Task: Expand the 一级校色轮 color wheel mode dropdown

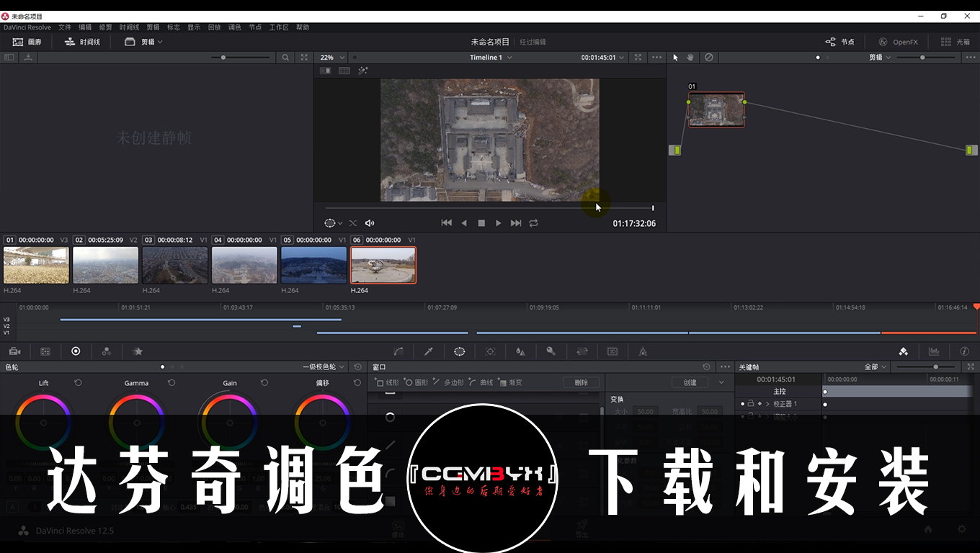Action: (324, 367)
